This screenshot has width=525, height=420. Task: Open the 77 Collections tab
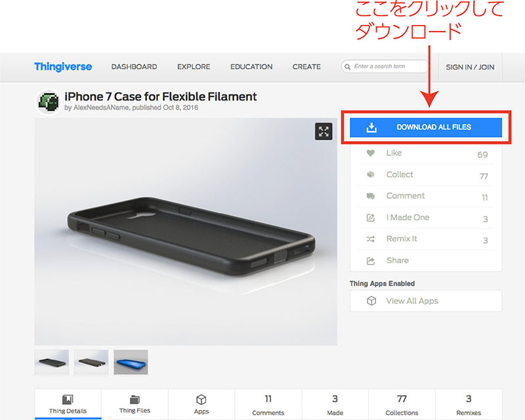[x=402, y=404]
